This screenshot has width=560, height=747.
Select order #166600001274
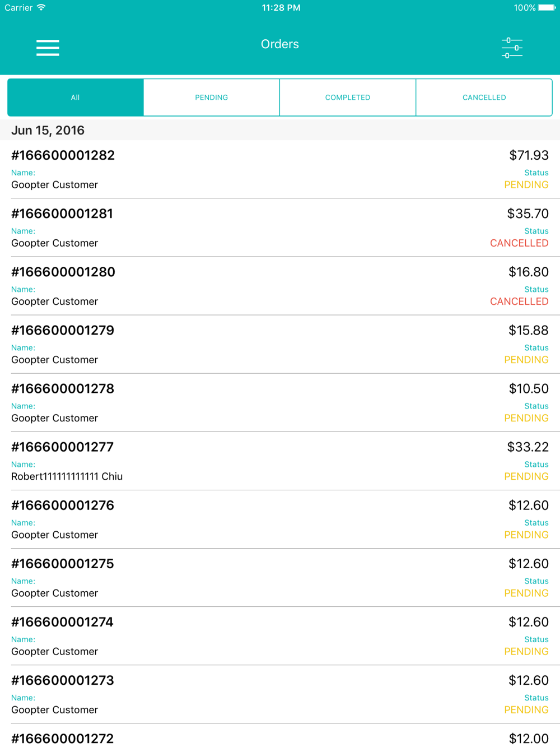[x=280, y=635]
